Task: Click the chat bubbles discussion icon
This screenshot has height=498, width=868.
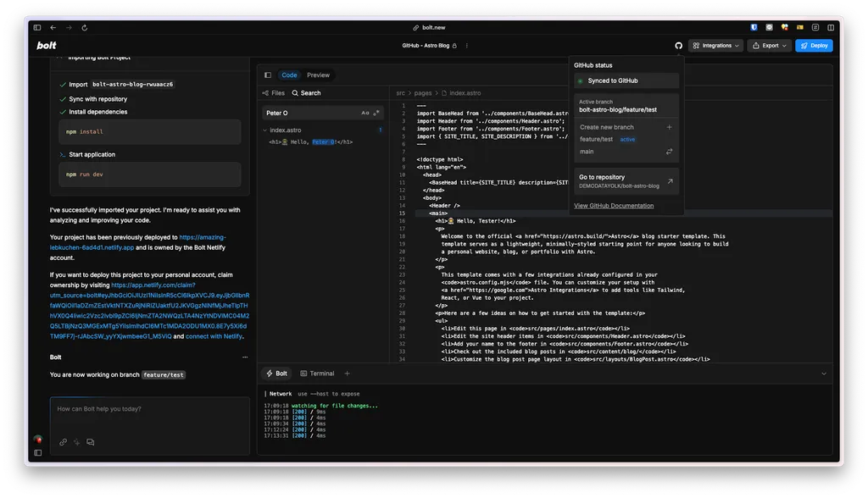Action: [90, 442]
